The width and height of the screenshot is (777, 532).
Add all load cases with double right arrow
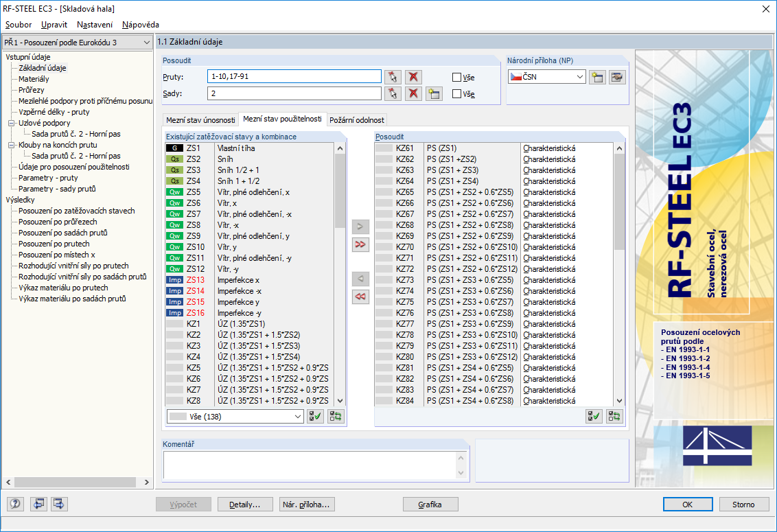[360, 244]
